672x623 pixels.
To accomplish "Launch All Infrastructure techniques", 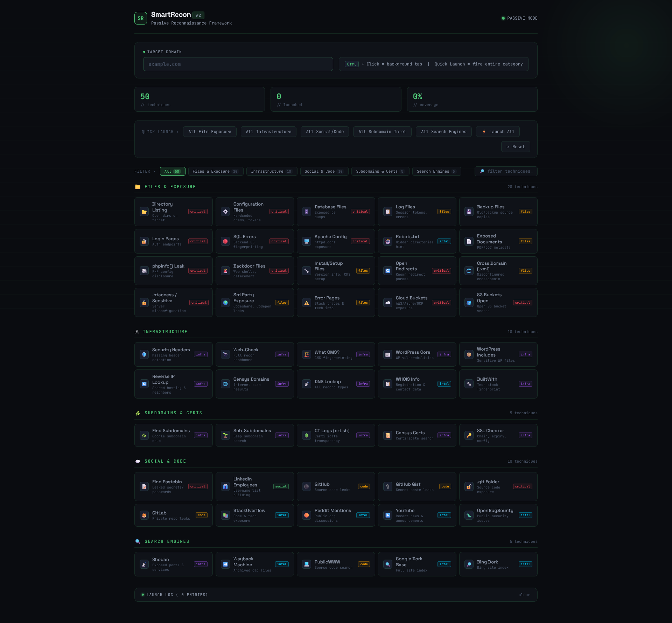I will tap(268, 132).
